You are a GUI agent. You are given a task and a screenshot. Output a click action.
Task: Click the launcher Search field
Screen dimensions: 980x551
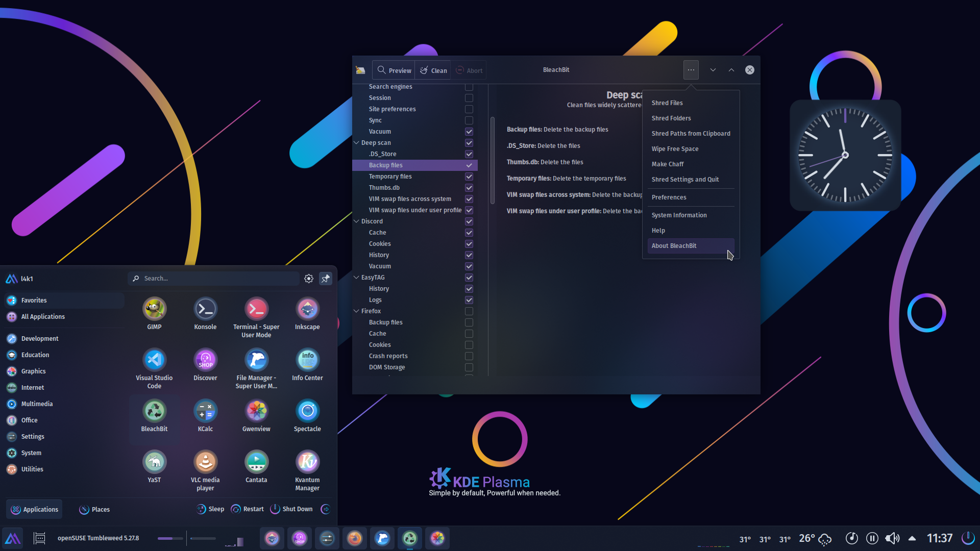coord(213,279)
